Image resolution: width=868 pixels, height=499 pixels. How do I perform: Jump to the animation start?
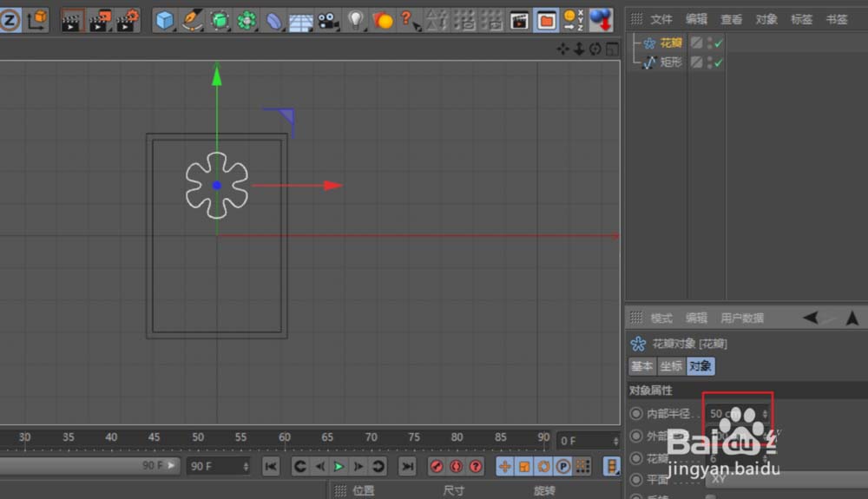(271, 467)
